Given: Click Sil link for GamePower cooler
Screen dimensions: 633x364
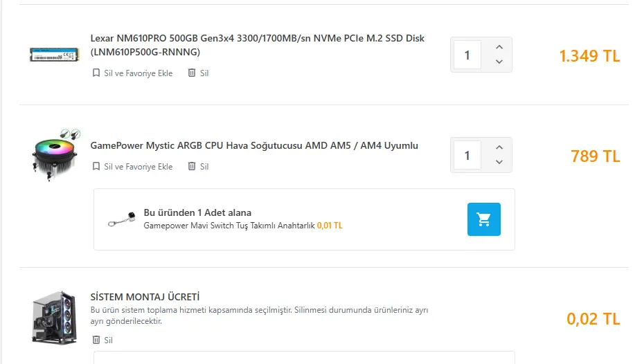Looking at the screenshot, I should (204, 166).
